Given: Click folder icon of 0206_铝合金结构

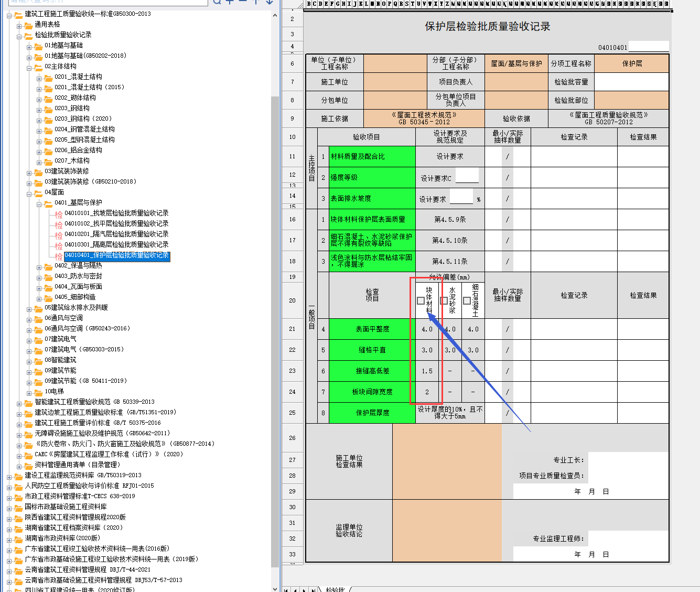Looking at the screenshot, I should (48, 150).
